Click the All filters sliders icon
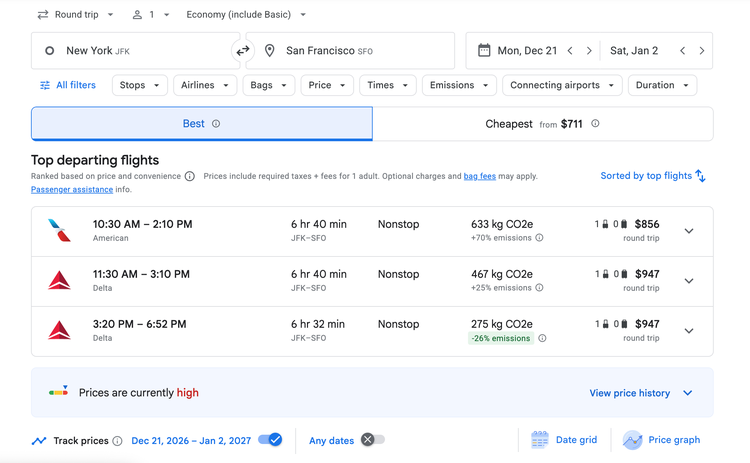The width and height of the screenshot is (750, 463). coord(45,85)
